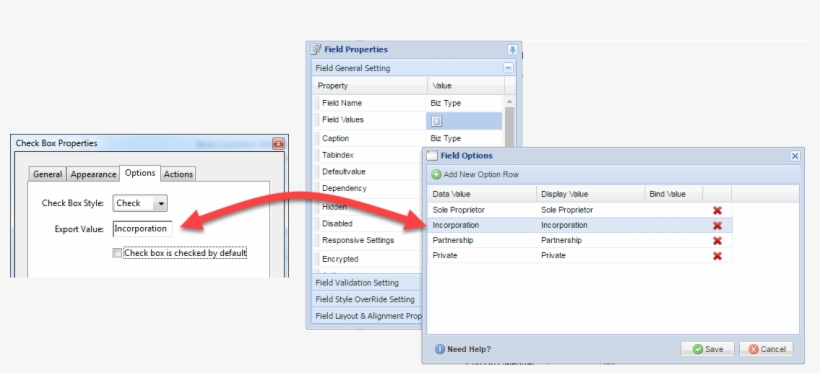820x373 pixels.
Task: Expand Field Style OverRide Setting section
Action: pyautogui.click(x=366, y=300)
